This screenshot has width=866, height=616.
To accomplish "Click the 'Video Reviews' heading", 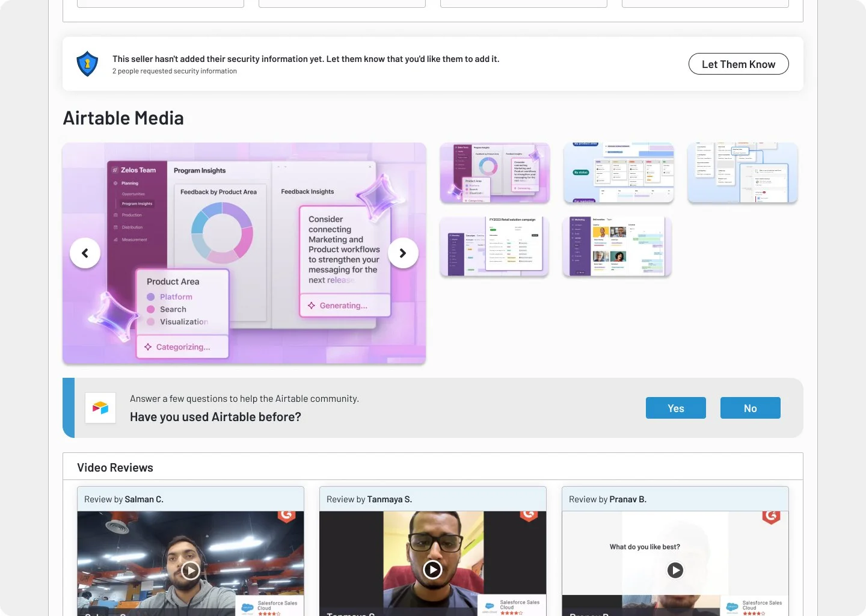I will (x=115, y=467).
